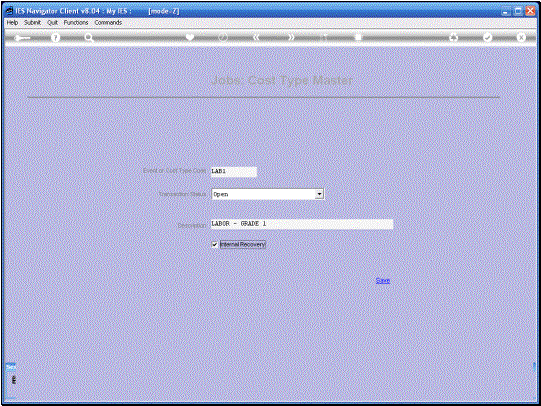Click the round X cancel icon in toolbar
Image resolution: width=541 pixels, height=406 pixels.
tap(521, 37)
